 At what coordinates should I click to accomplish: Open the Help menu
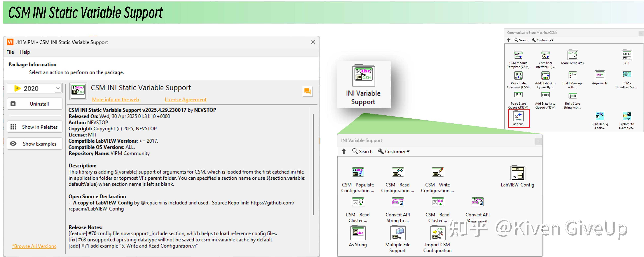pos(25,52)
